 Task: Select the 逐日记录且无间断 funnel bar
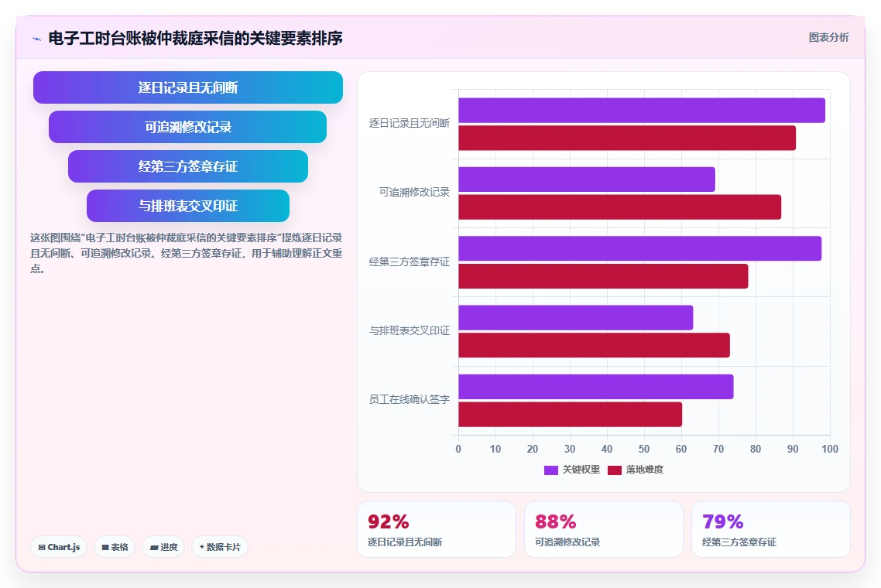click(x=188, y=87)
